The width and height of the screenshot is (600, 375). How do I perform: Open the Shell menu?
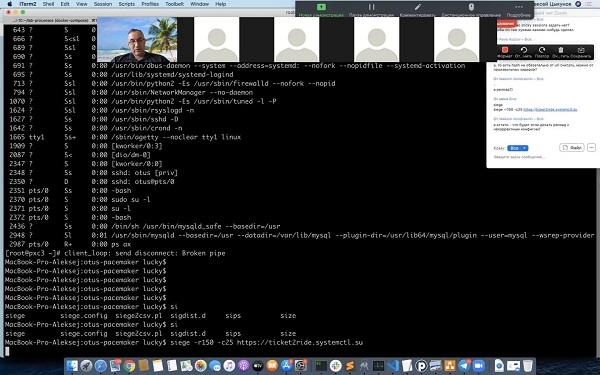(48, 4)
